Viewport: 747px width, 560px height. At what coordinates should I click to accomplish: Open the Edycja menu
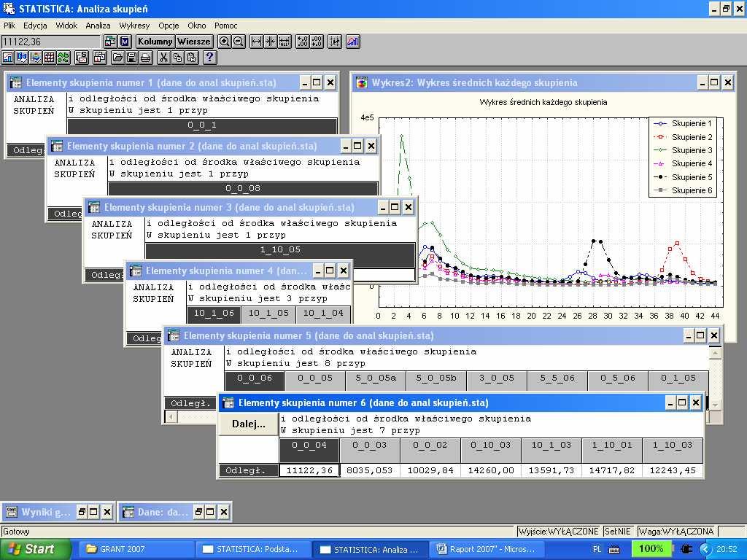click(35, 26)
